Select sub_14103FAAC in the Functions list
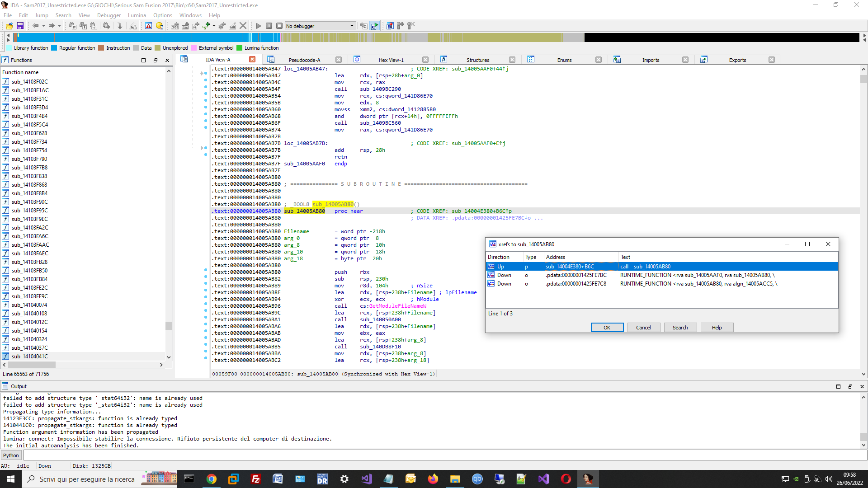The width and height of the screenshot is (868, 488). 30,245
